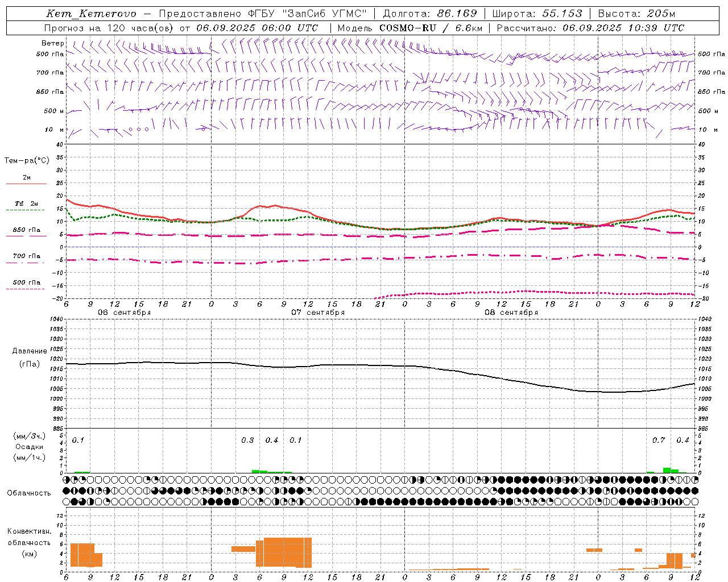
Task: Click the "Тем-ра(°C)" temperature panel label
Action: coord(27,161)
